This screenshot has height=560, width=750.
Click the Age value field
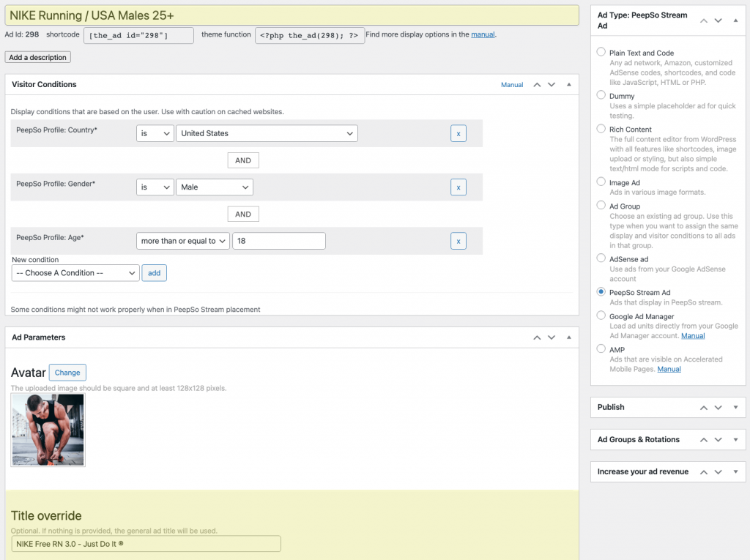[279, 241]
